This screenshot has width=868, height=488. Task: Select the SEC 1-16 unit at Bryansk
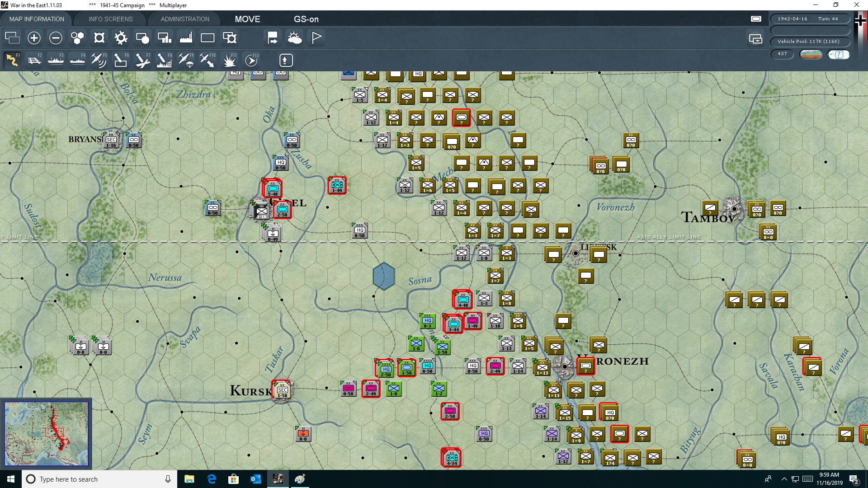[111, 140]
